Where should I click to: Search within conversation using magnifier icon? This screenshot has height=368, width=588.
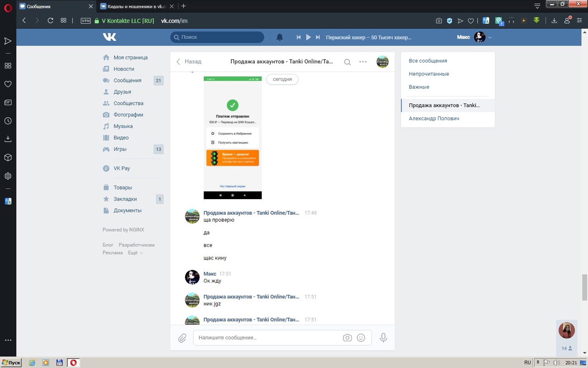[x=348, y=62]
